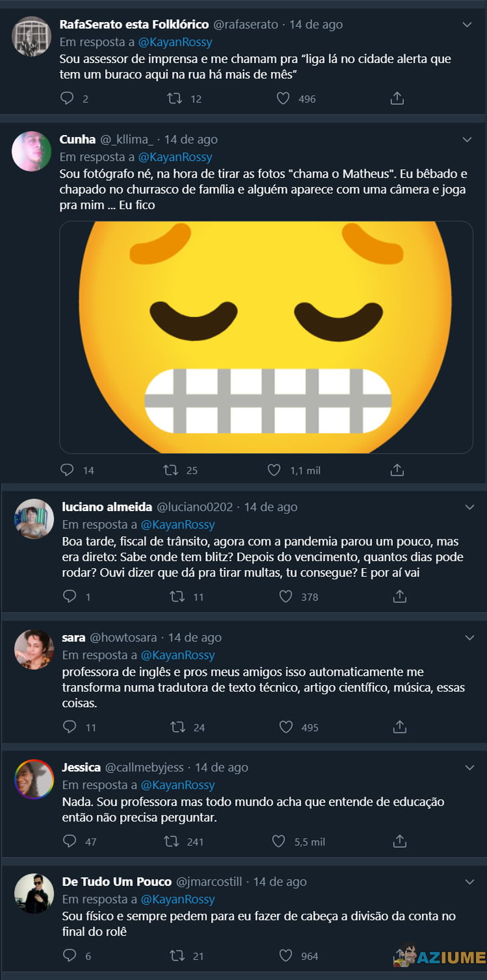Screen dimensions: 487x980
Task: Click RafaSerato's profile avatar
Action: pos(32,36)
